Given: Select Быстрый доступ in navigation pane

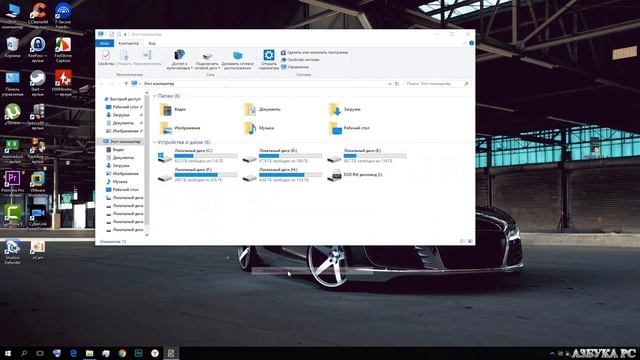Looking at the screenshot, I should [122, 99].
